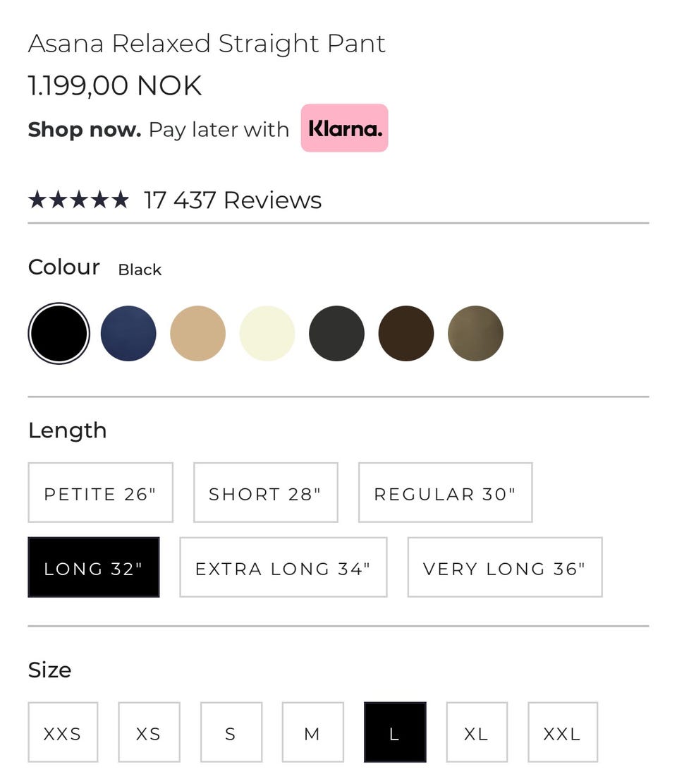This screenshot has height=784, width=677.
Task: Click the five-star rating icons
Action: [78, 200]
